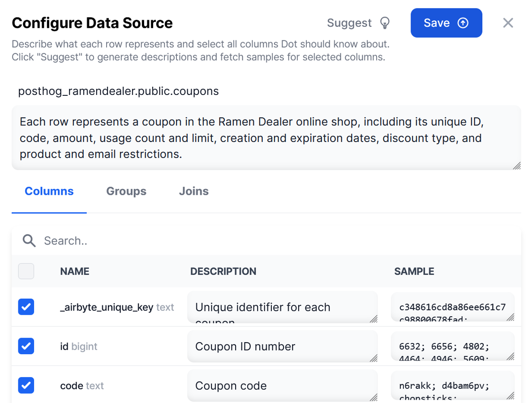Click Suggest to generate descriptions
This screenshot has height=403, width=532.
(x=349, y=22)
